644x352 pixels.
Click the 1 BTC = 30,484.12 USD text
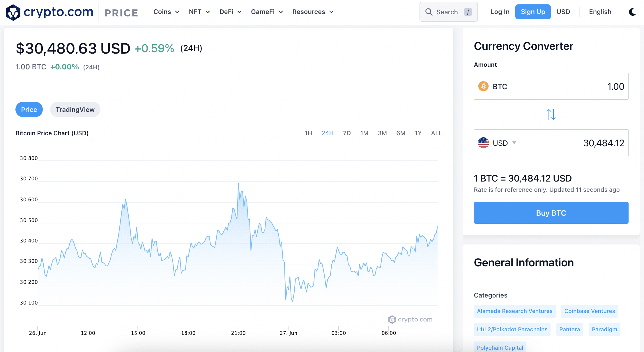click(x=523, y=178)
